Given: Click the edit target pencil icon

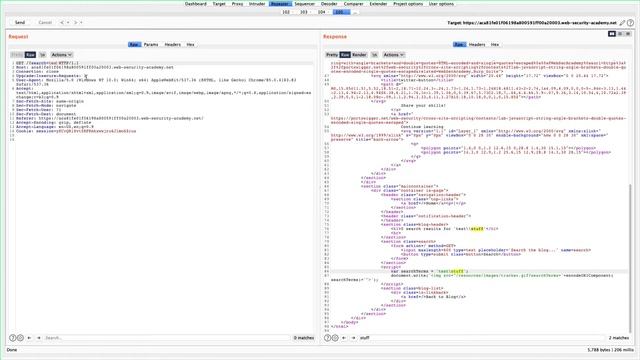Looking at the screenshot, I should click(622, 23).
